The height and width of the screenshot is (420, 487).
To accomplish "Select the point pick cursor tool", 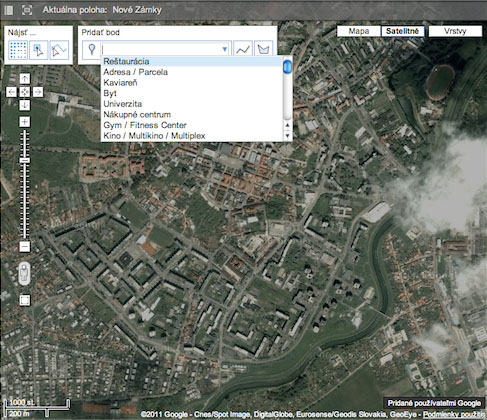I will point(39,50).
